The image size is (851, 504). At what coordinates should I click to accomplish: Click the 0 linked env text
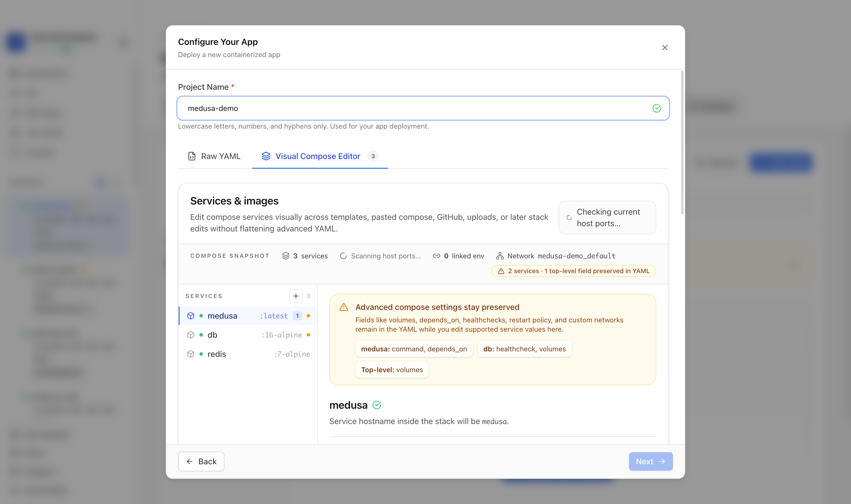[x=464, y=256]
